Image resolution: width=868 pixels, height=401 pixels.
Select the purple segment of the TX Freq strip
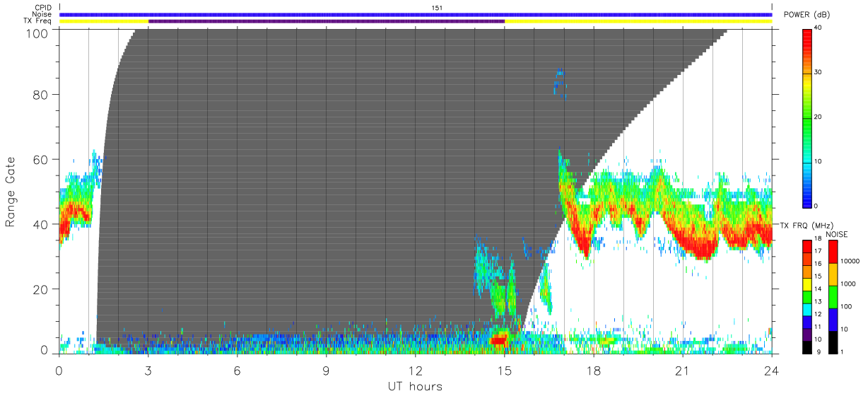coord(327,21)
